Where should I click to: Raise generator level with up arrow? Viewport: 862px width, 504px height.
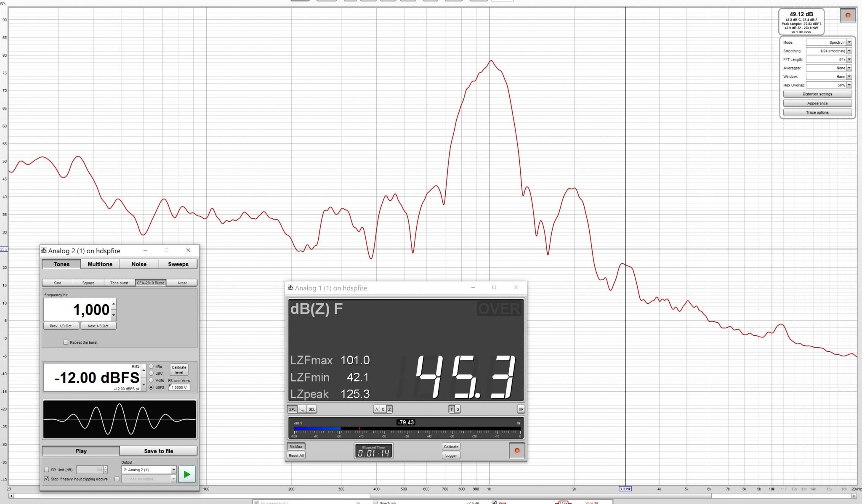click(144, 370)
